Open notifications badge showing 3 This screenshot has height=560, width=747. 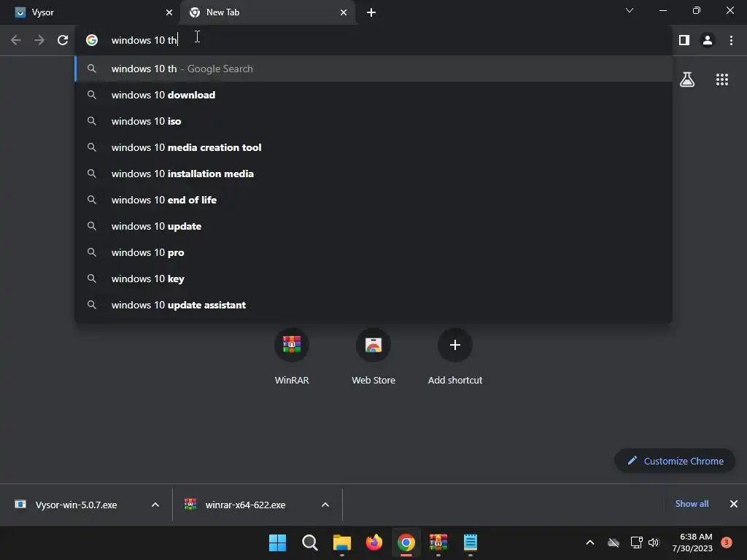tap(727, 542)
